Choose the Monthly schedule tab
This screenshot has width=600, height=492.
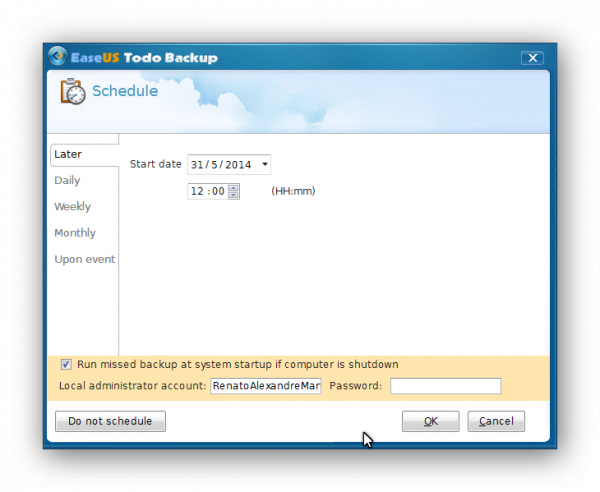[75, 233]
